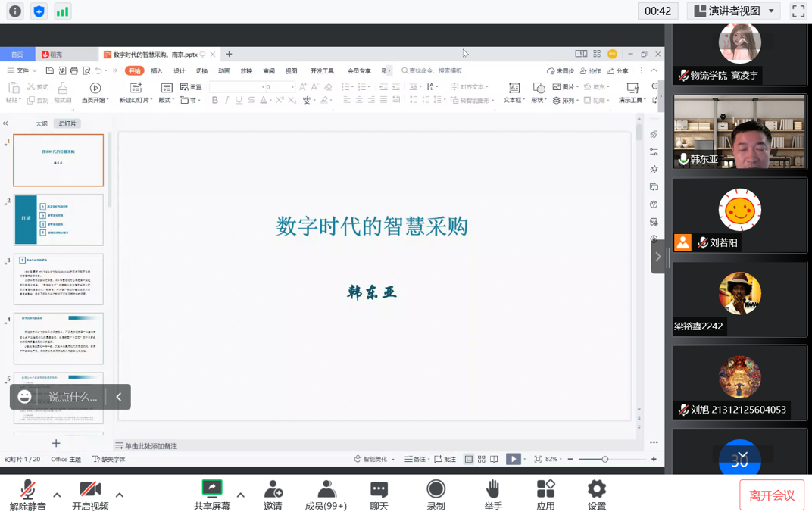
Task: Collapse the participant video sidebar
Action: (657, 257)
